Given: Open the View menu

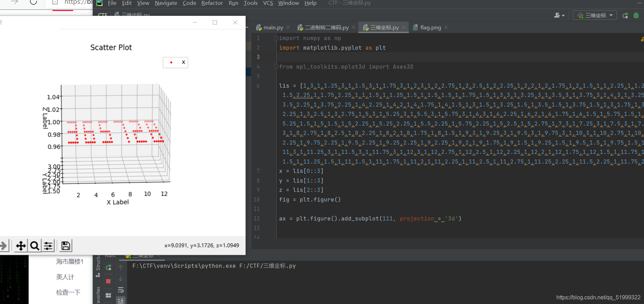Looking at the screenshot, I should [143, 3].
